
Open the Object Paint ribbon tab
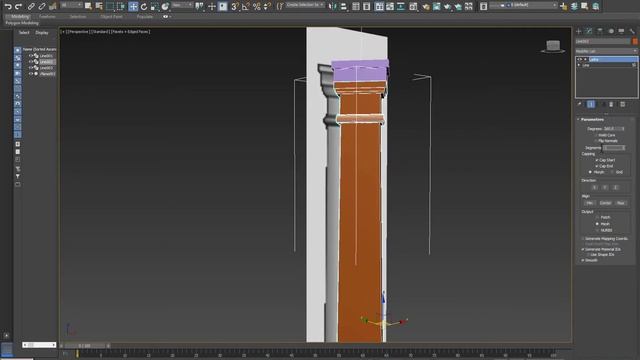coord(111,17)
